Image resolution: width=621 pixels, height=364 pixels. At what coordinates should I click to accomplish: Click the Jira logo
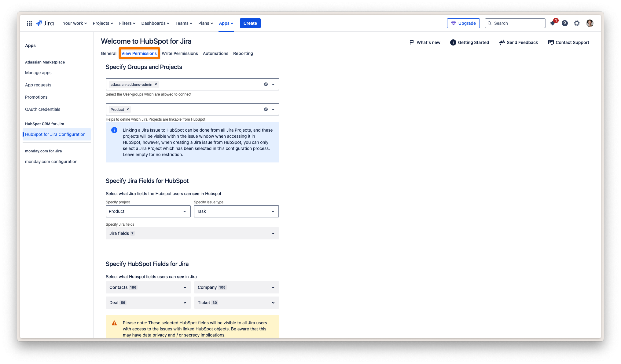[45, 23]
